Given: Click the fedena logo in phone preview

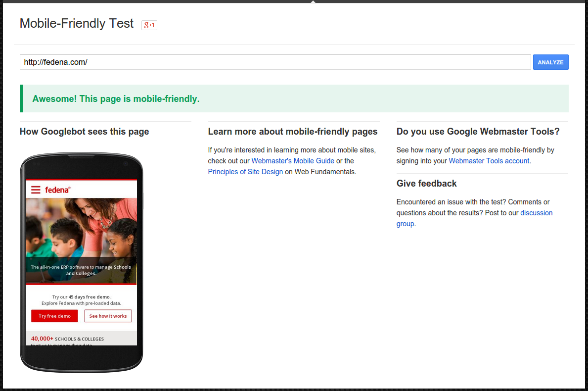Looking at the screenshot, I should (x=58, y=190).
